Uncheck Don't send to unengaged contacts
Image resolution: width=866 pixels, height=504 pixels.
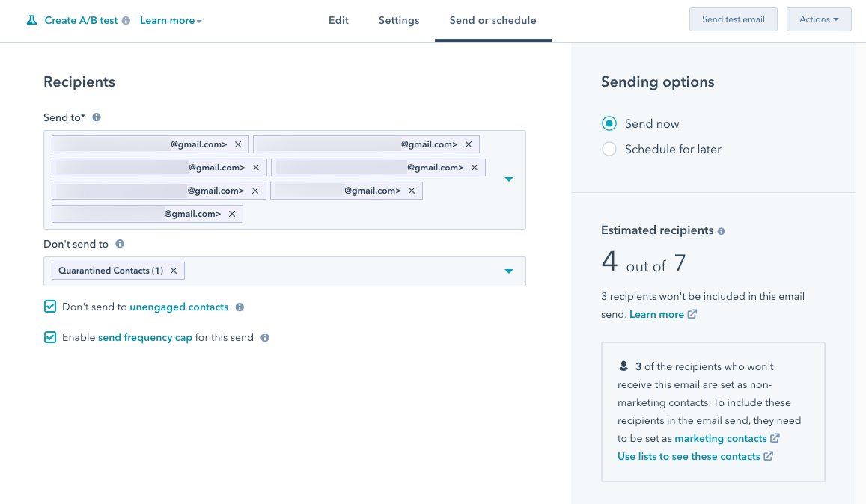coord(49,307)
